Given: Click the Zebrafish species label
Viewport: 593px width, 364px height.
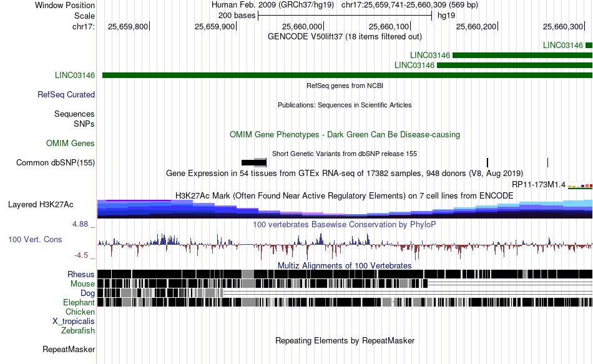Looking at the screenshot, I should (78, 330).
